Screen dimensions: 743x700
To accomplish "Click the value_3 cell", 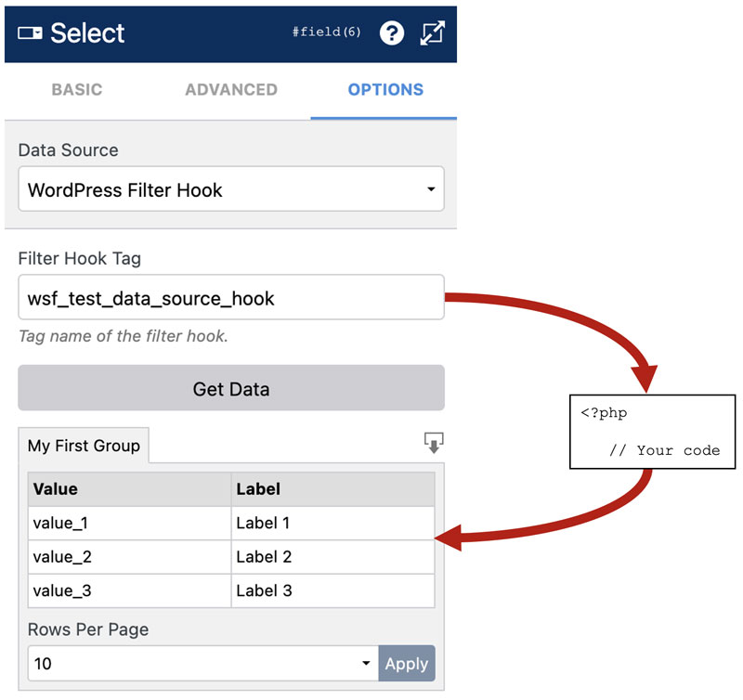I will click(129, 591).
